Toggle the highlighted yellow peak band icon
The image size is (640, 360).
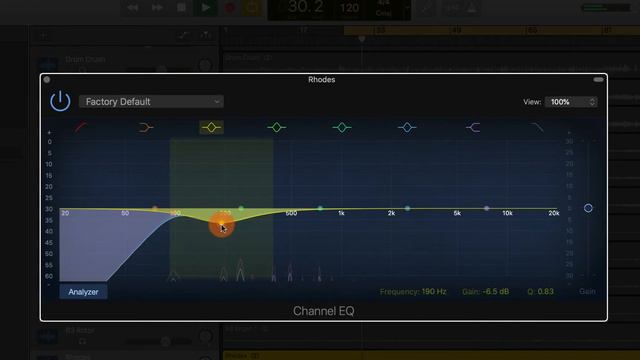(x=211, y=127)
